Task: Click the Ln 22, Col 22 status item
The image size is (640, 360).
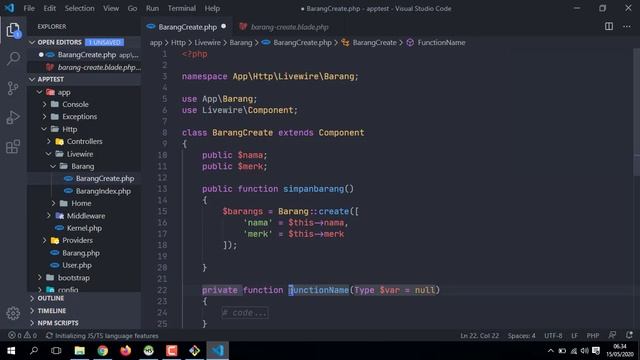Action: pos(479,336)
